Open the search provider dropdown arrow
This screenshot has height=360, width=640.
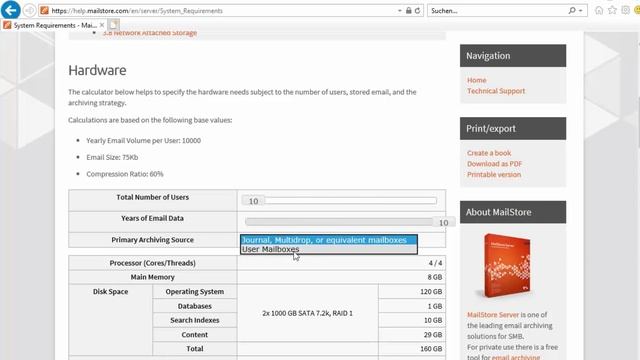point(580,11)
